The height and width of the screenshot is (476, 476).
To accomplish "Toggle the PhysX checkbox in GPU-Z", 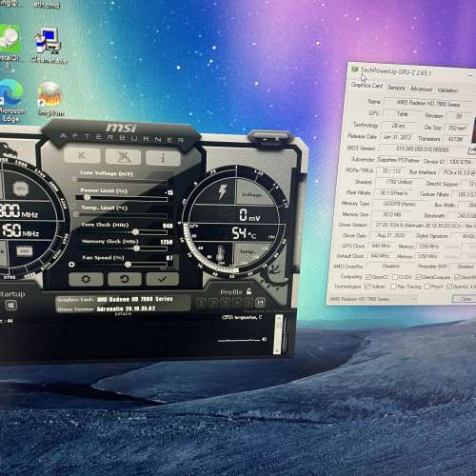I will (427, 287).
